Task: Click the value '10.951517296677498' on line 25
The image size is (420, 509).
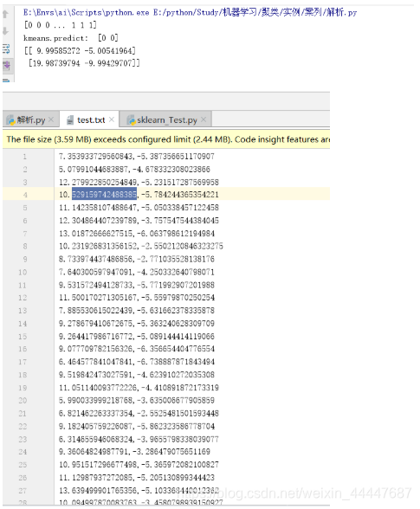Action: click(x=98, y=464)
